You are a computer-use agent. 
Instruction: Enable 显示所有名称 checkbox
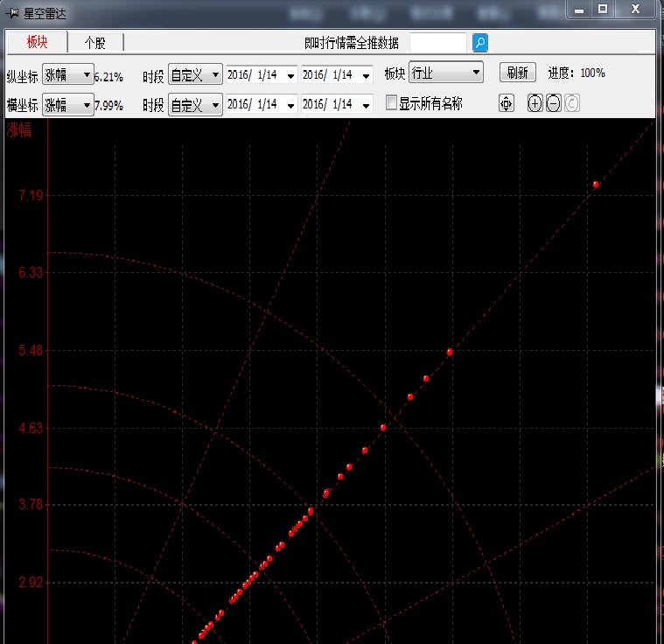pos(392,104)
